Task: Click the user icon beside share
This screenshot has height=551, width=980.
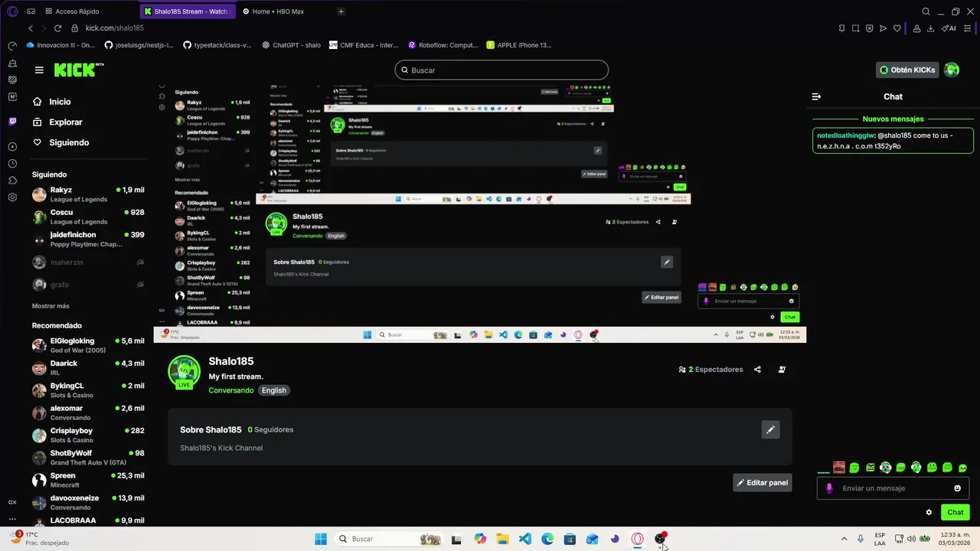Action: coord(782,370)
